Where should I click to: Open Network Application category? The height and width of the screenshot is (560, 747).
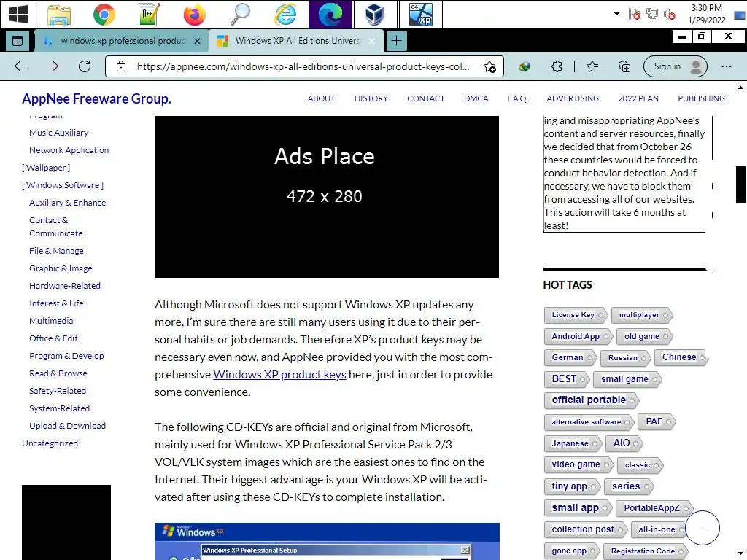(69, 150)
